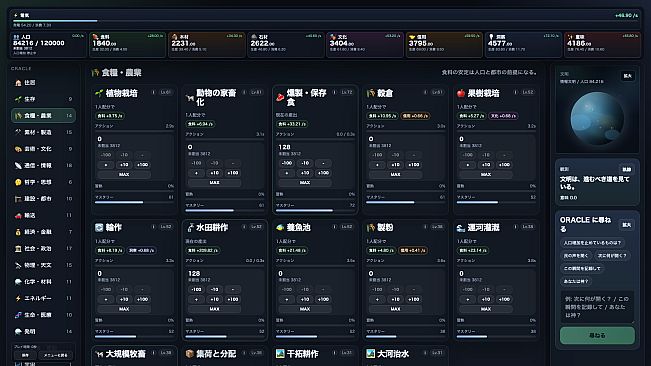651x366 pixels.
Task: Click the info icon on the 製粉 card
Action: point(425,227)
